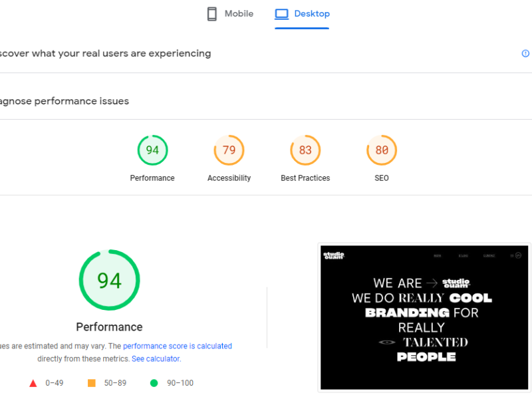Viewport: 532px width, 399px height.
Task: Jump to SEO score gauge 80
Action: (382, 150)
